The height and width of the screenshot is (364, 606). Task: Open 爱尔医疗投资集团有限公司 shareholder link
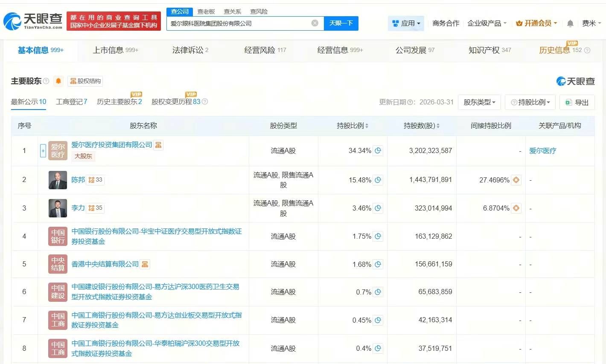tap(112, 145)
